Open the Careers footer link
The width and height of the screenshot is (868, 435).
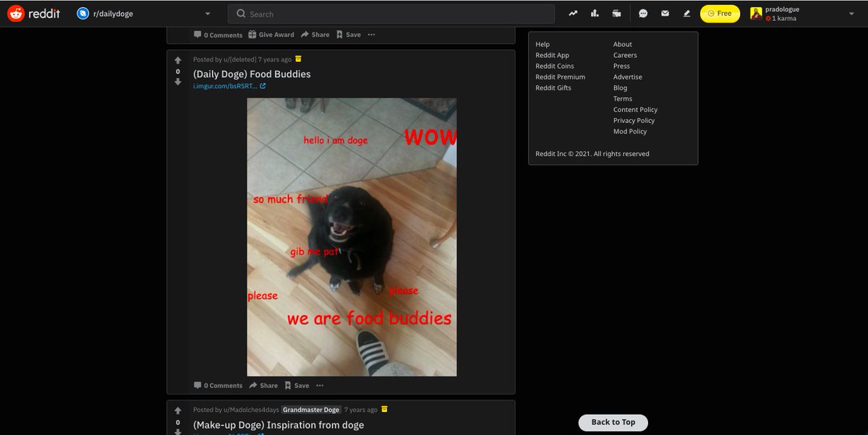coord(625,55)
